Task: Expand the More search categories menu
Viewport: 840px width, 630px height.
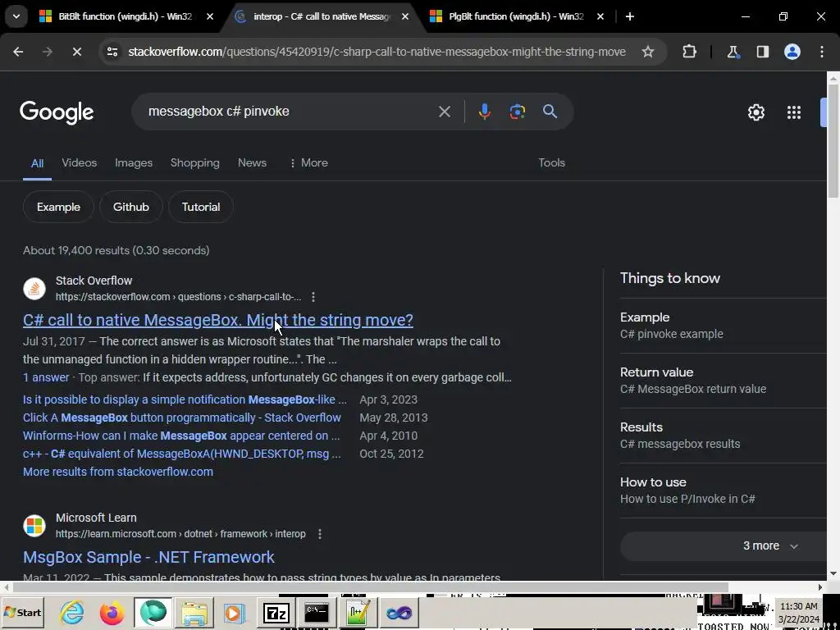Action: pos(308,163)
